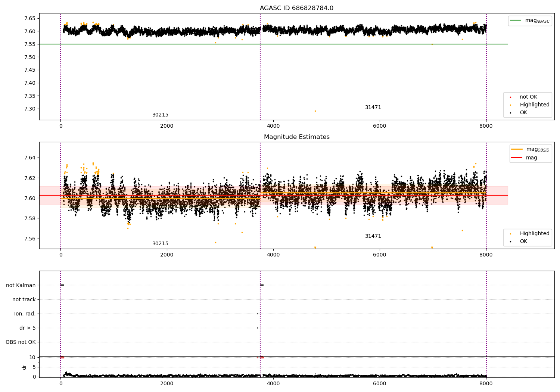Click the 8000 x-tick under the middle plot
560x392 pixels.
pyautogui.click(x=486, y=255)
